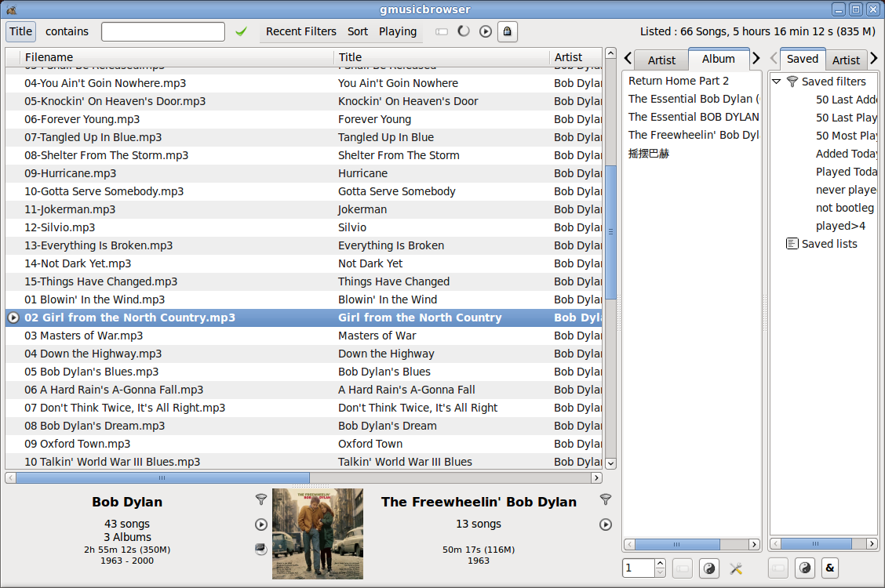Open the Sort menu
This screenshot has width=885, height=588.
coord(358,31)
